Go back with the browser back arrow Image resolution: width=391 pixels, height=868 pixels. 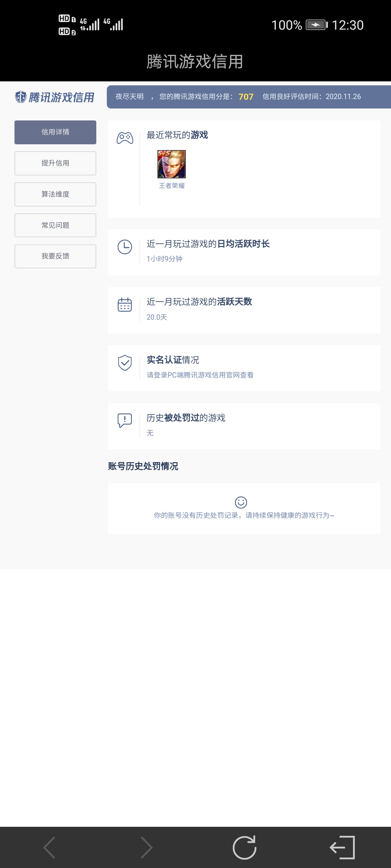[x=49, y=847]
